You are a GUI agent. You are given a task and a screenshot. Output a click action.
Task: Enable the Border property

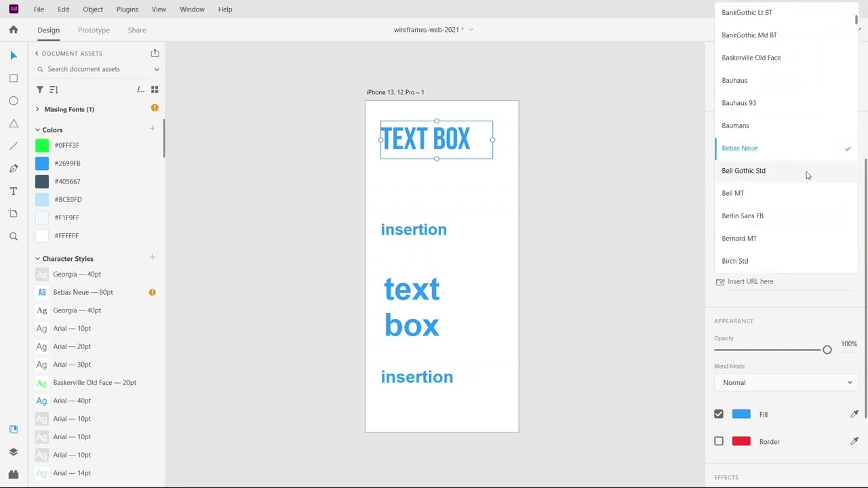point(718,441)
